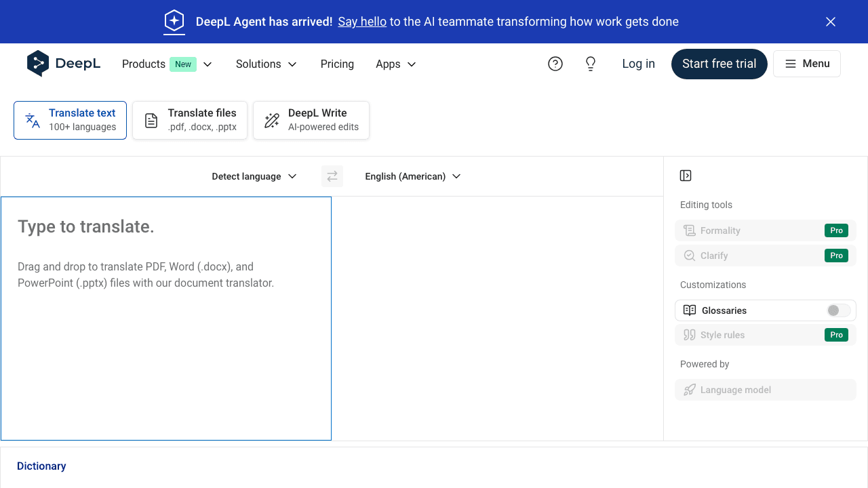Click the swap languages arrows icon
868x488 pixels.
point(332,176)
